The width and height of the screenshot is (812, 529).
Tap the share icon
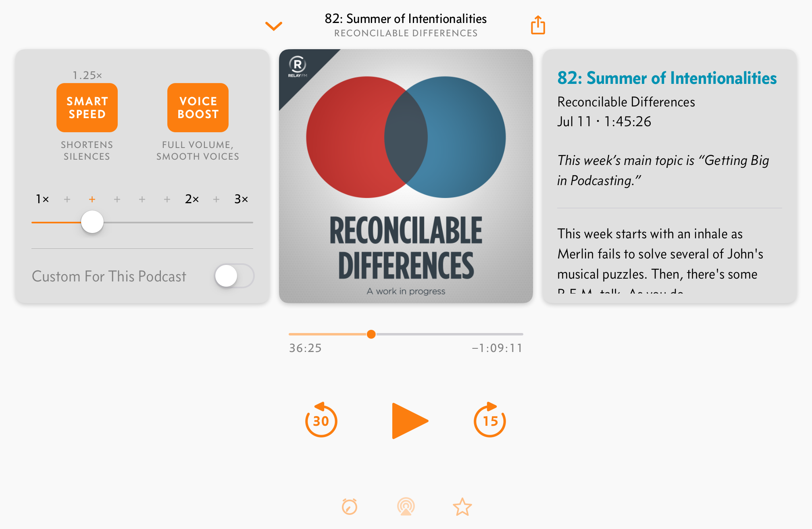538,25
